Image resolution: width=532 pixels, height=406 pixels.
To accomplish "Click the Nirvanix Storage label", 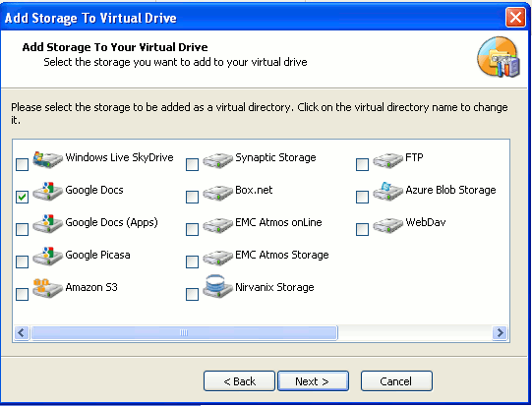I will tap(274, 288).
